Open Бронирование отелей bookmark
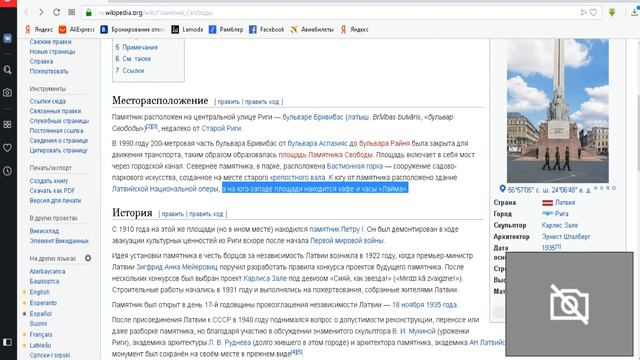640x360 pixels. pos(133,29)
